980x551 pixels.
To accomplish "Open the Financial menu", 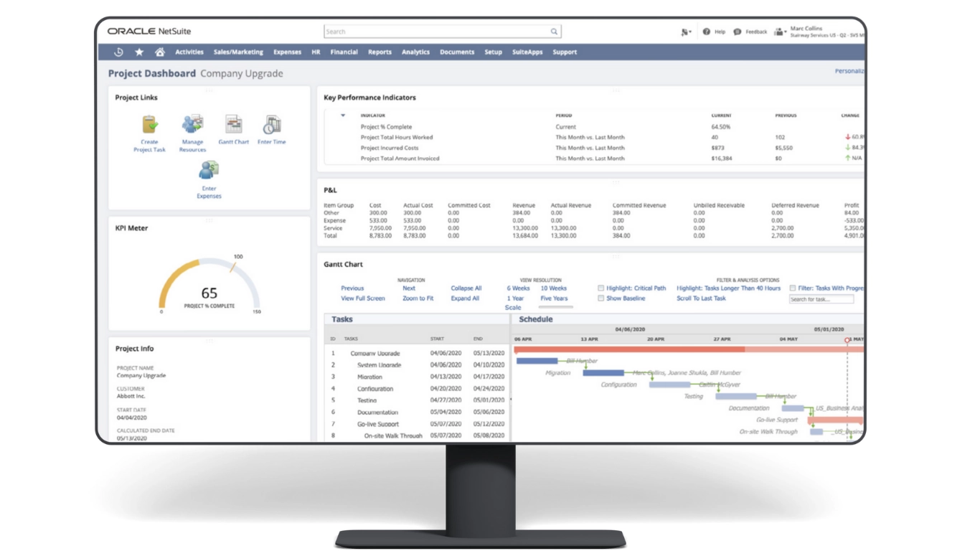I will (x=344, y=52).
